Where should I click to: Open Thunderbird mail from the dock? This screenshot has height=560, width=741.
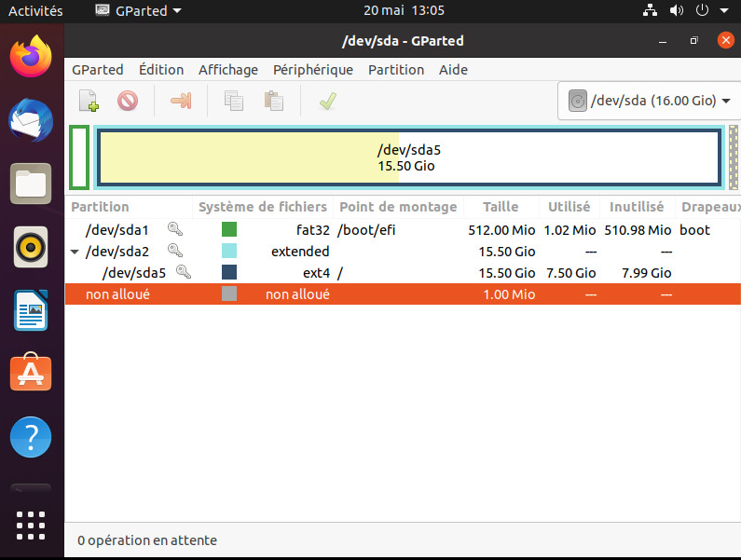pos(31,120)
